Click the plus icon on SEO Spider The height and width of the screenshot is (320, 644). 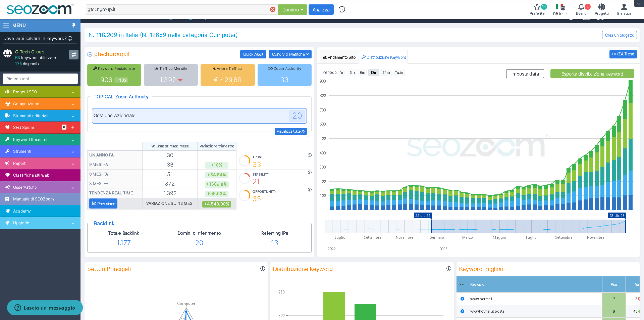(72, 127)
